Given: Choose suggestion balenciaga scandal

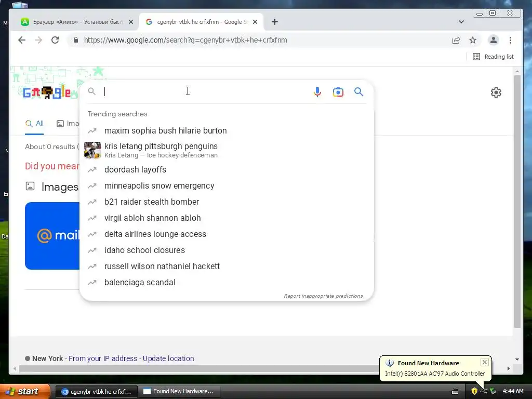Looking at the screenshot, I should (x=227, y=282).
